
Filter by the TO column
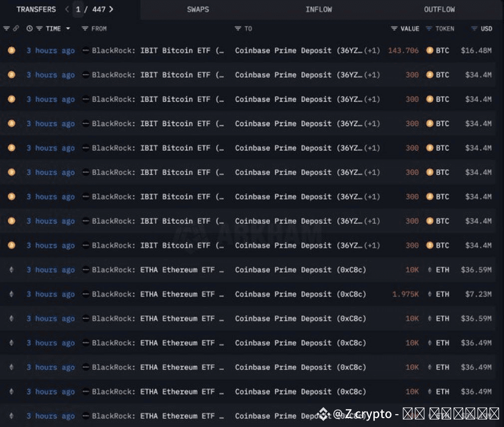coord(238,28)
